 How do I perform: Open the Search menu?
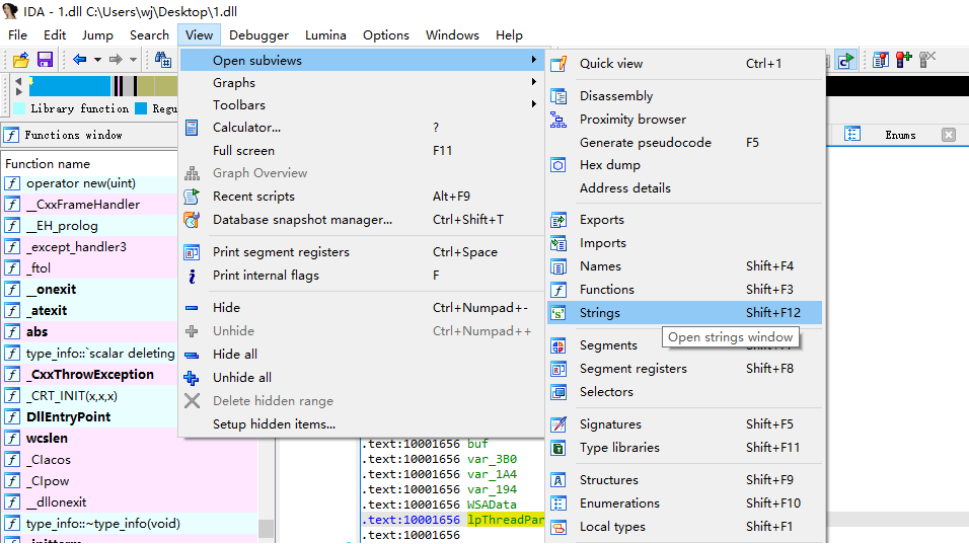150,35
